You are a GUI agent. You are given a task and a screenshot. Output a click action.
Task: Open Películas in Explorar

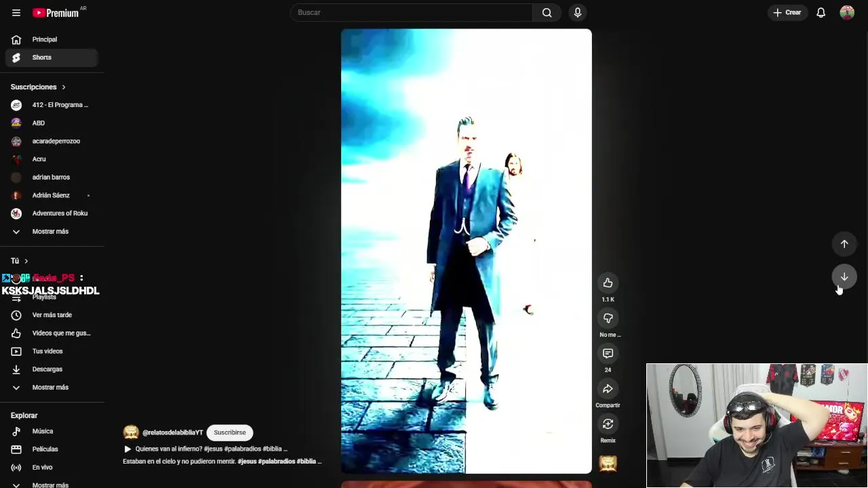pyautogui.click(x=52, y=449)
